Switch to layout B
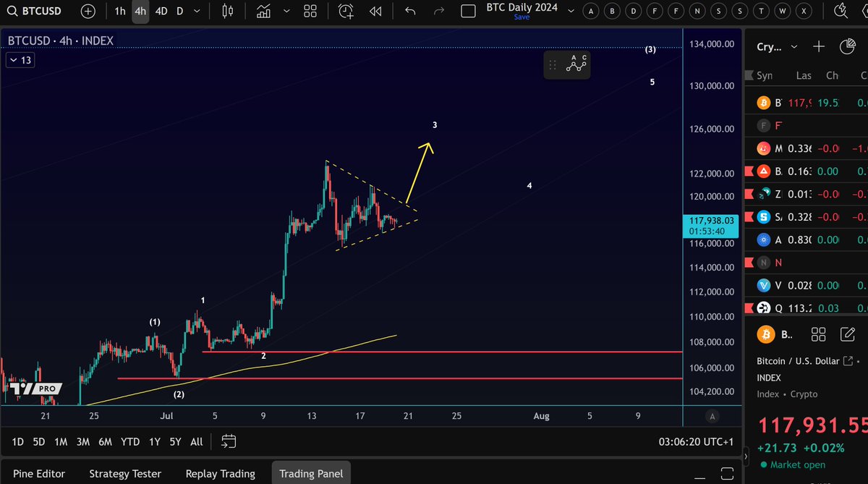Viewport: 868px width, 484px height. pyautogui.click(x=613, y=12)
